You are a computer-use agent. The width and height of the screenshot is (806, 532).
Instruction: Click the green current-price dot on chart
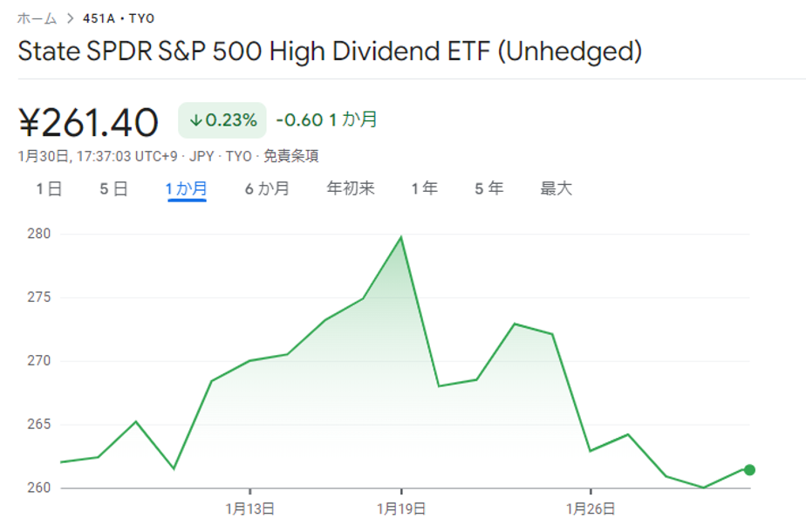point(749,470)
